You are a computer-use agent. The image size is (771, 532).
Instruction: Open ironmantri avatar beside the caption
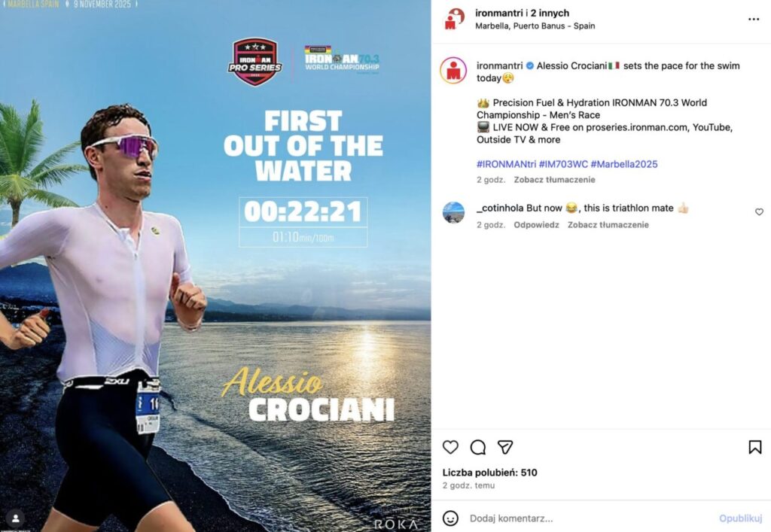[x=453, y=70]
